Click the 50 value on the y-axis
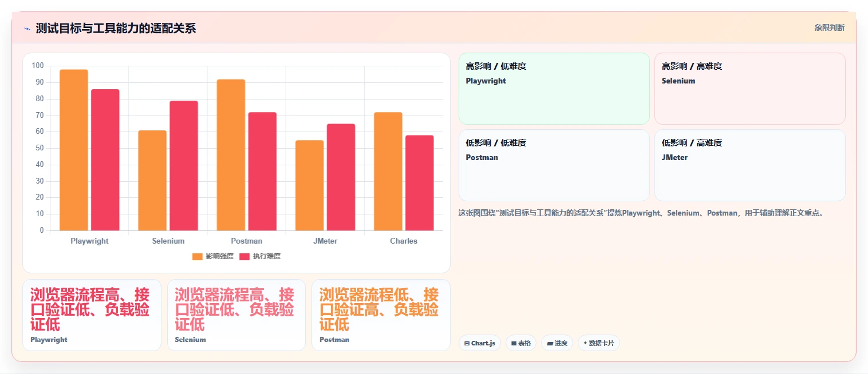Screen dimensions: 868x374 [40, 148]
